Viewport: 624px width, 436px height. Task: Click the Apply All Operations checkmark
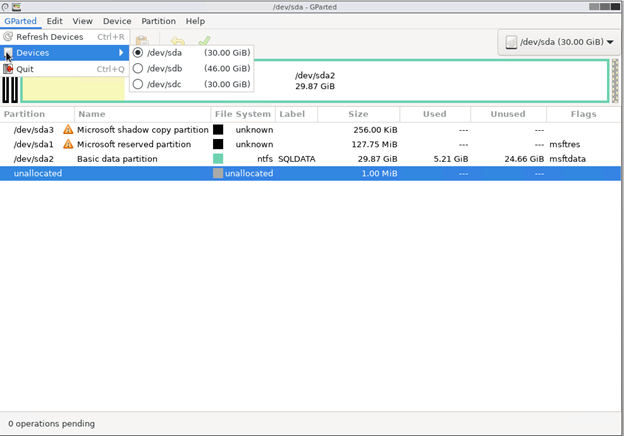(204, 41)
